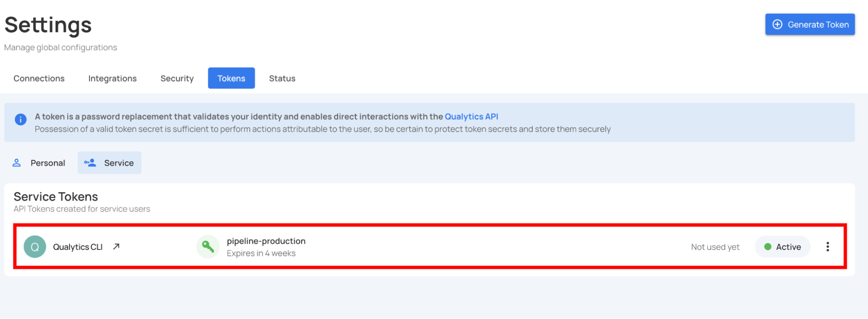The width and height of the screenshot is (868, 319).
Task: Toggle the Active status badge
Action: pyautogui.click(x=782, y=247)
